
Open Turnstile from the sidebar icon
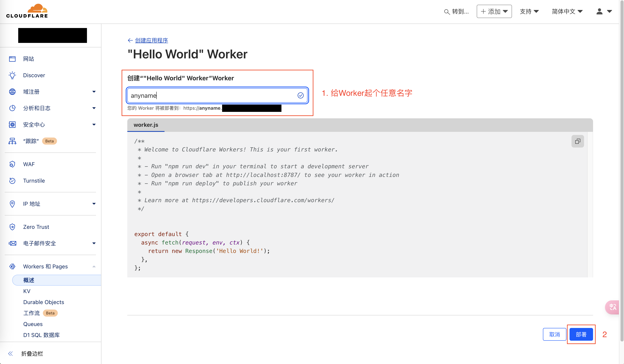point(12,181)
